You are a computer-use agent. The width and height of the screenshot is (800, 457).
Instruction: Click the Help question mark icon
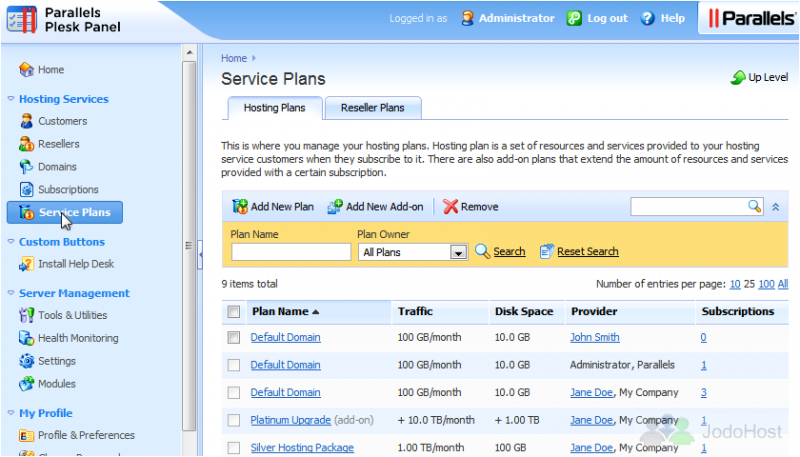[647, 18]
